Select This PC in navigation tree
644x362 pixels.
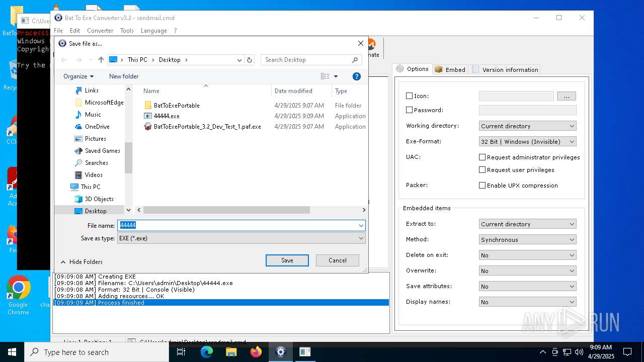pos(90,187)
